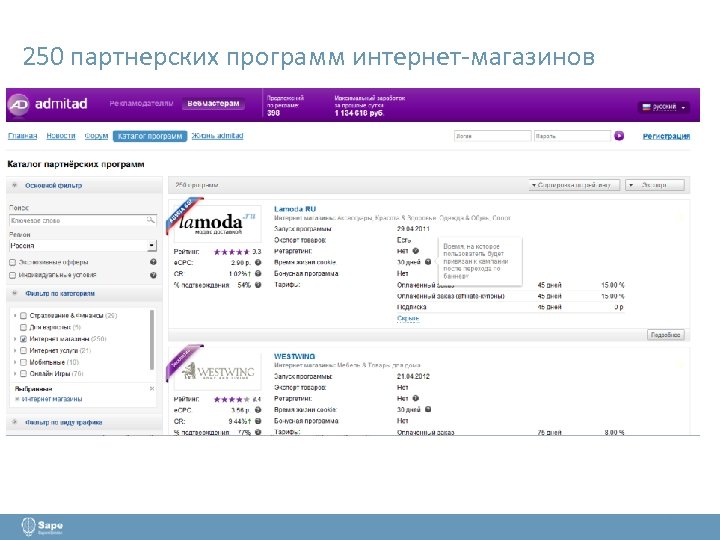Click the purple login arrow button
The image size is (720, 540).
tap(619, 136)
